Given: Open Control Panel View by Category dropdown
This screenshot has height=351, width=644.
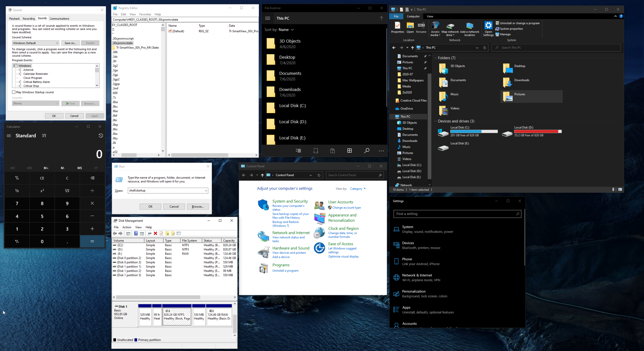Looking at the screenshot, I should point(358,189).
